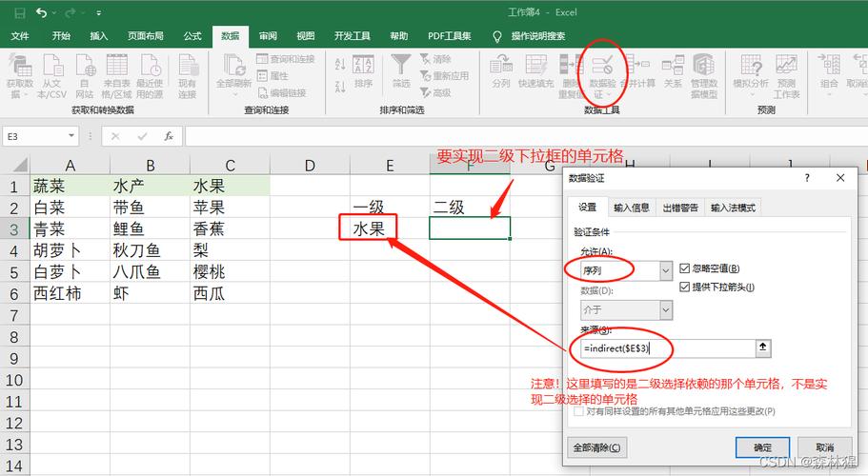Image resolution: width=868 pixels, height=476 pixels.
Task: Open the 获取数据 (Get Data) menu
Action: click(x=20, y=76)
